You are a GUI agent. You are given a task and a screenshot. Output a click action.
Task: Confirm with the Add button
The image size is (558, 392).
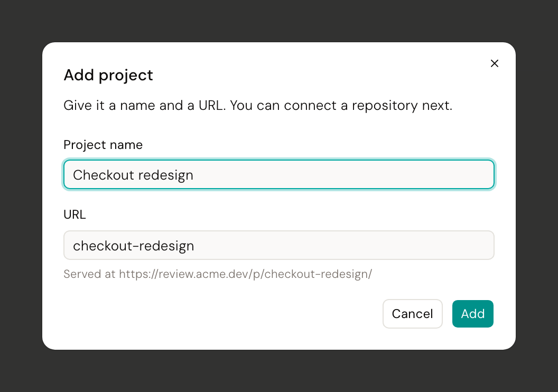pos(472,314)
